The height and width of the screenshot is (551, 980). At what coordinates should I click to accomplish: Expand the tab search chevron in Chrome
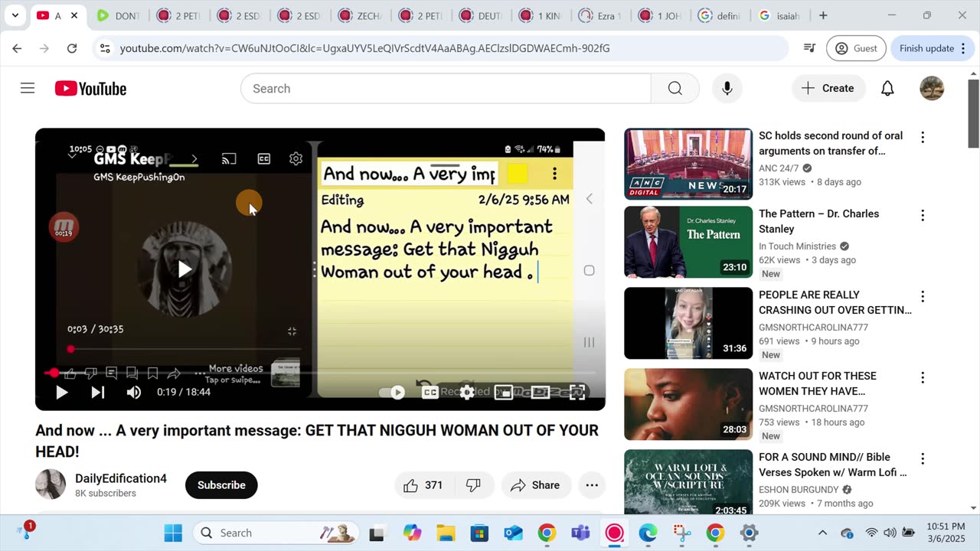click(15, 15)
